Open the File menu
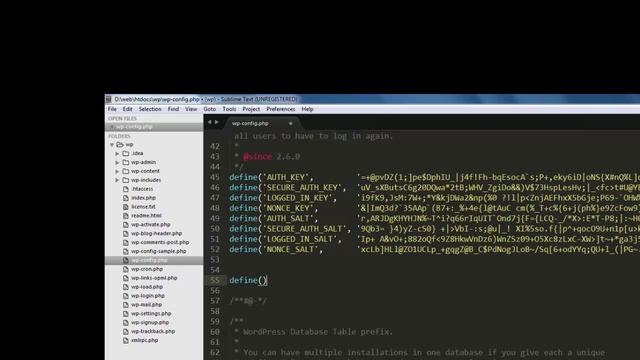Screen dimensions: 640x360 tap(112, 109)
